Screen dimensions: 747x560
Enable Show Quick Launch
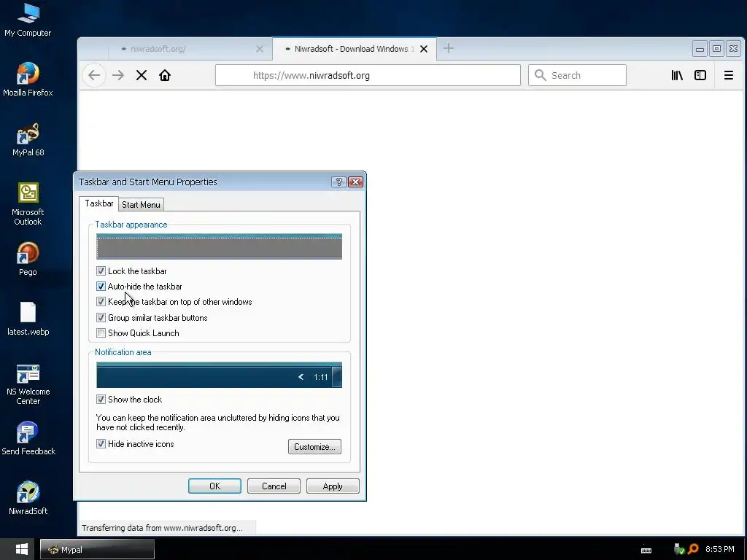[x=101, y=332]
